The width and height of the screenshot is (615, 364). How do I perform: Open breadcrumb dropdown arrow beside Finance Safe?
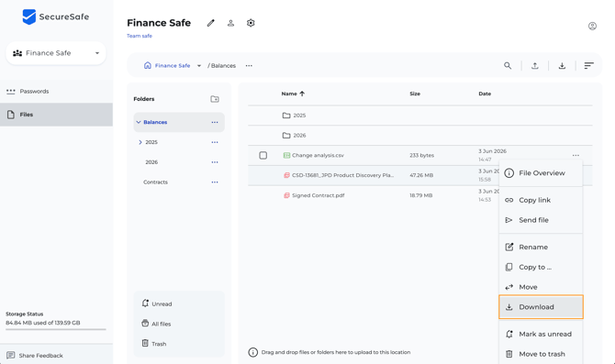point(199,66)
